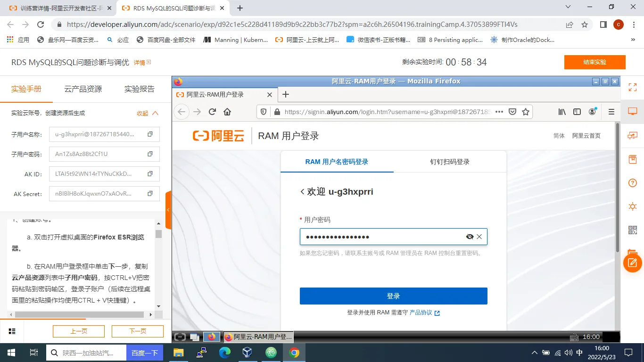Open Windows Task View icon

pyautogui.click(x=34, y=353)
